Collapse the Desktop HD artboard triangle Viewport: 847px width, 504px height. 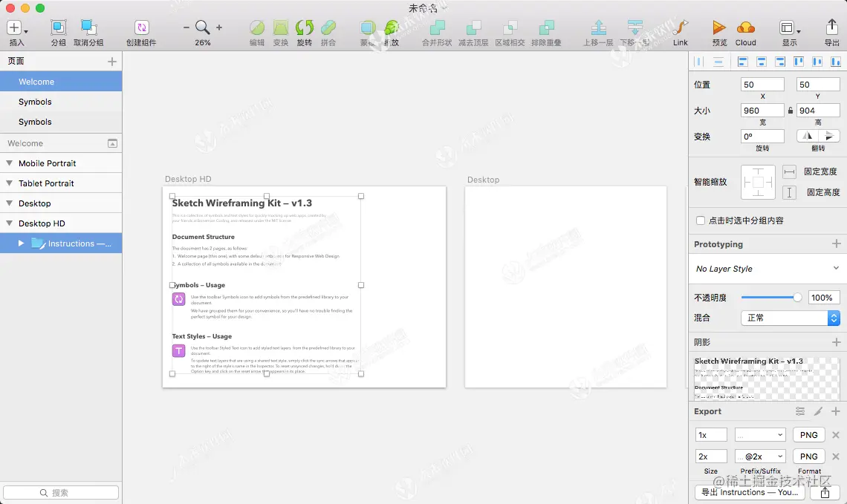(x=9, y=223)
